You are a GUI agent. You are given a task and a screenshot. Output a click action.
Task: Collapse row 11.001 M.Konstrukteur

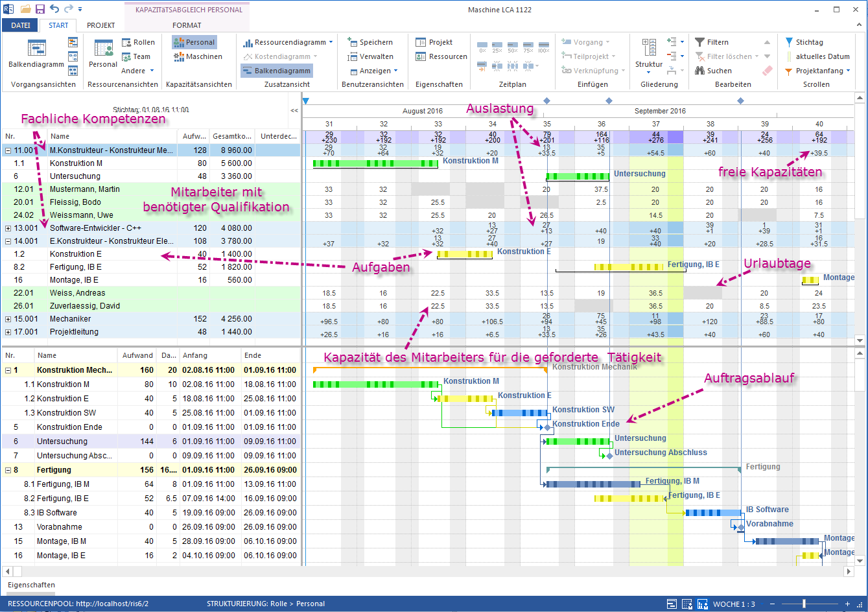point(7,150)
